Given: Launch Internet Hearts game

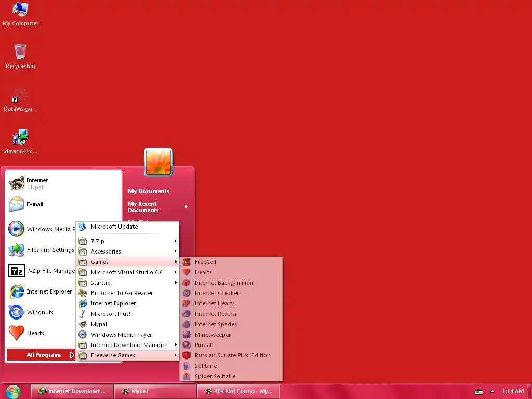Looking at the screenshot, I should [231, 303].
